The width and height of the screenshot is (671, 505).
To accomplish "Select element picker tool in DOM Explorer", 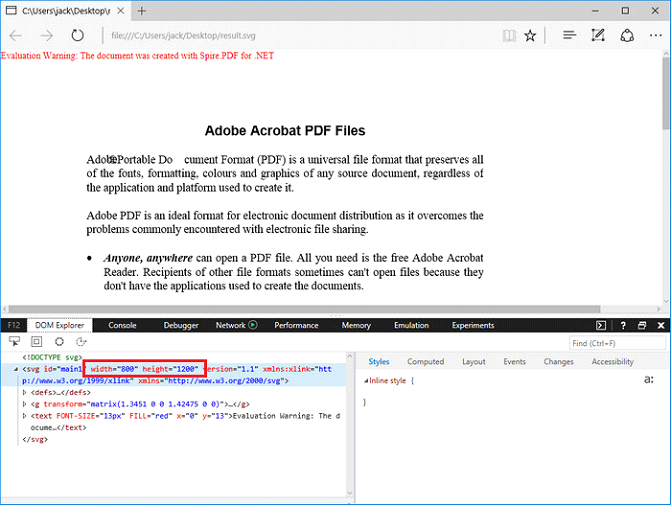I will (15, 342).
